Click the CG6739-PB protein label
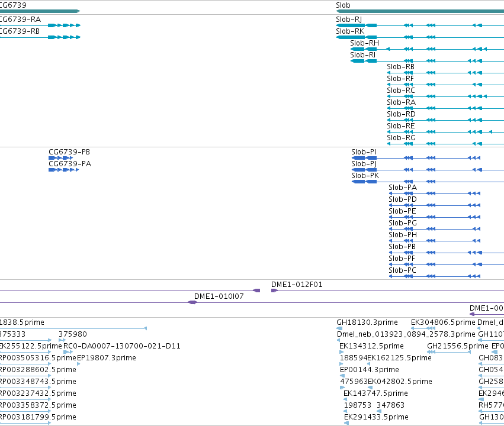The image size is (504, 426). click(69, 152)
